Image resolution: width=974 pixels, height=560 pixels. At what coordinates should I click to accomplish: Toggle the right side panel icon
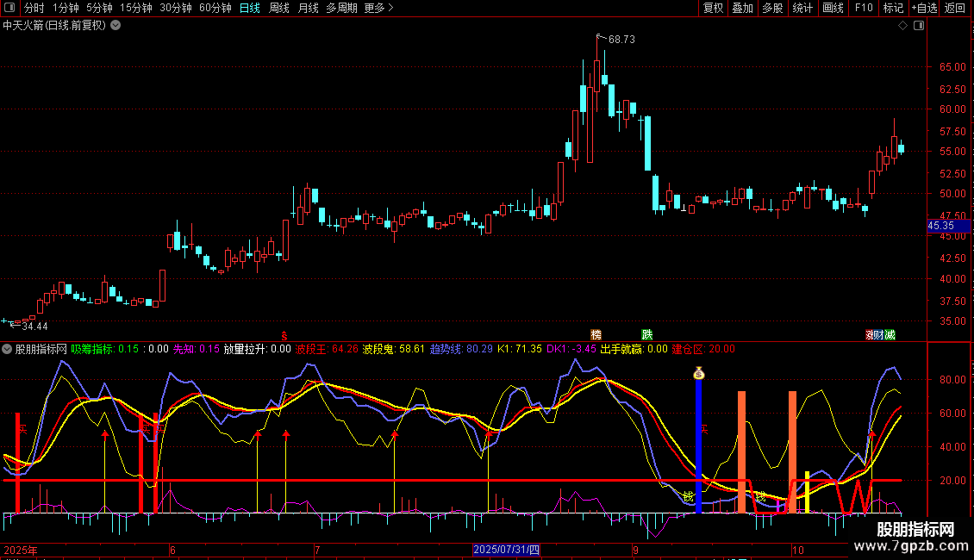click(x=918, y=26)
